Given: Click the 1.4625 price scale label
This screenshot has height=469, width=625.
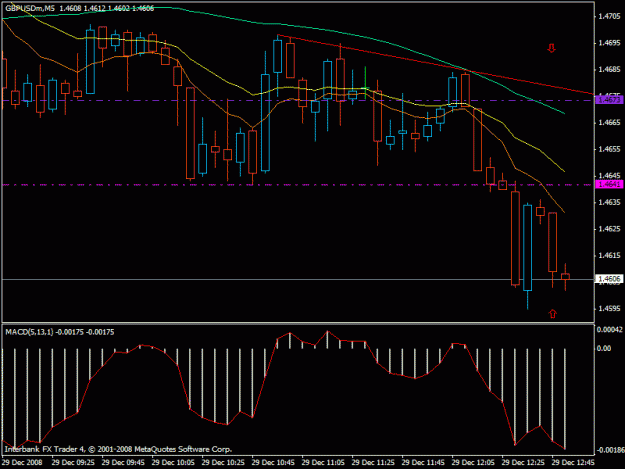Looking at the screenshot, I should tap(609, 229).
